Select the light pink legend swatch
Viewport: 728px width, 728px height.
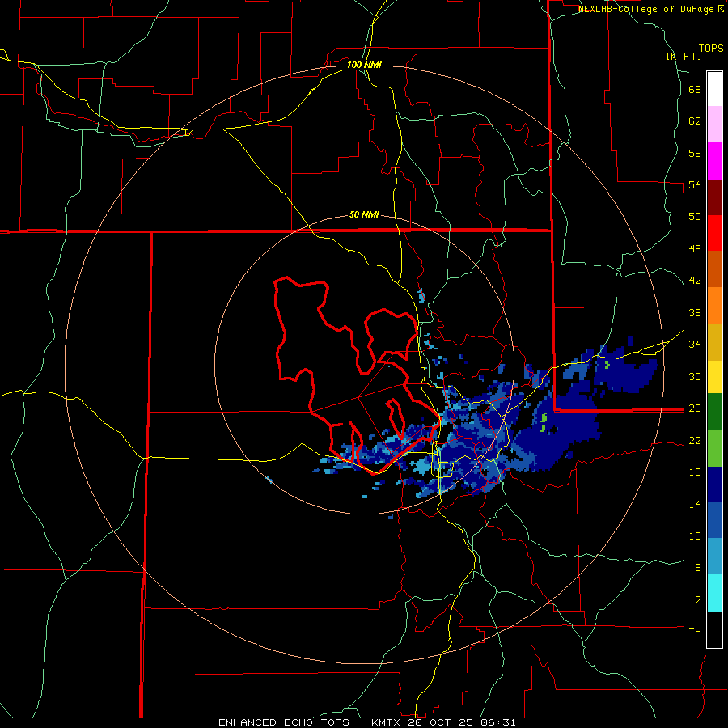tap(714, 125)
